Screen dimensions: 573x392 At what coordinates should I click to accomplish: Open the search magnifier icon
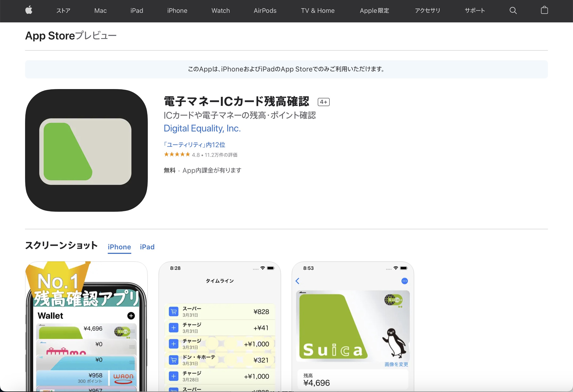[x=513, y=10]
